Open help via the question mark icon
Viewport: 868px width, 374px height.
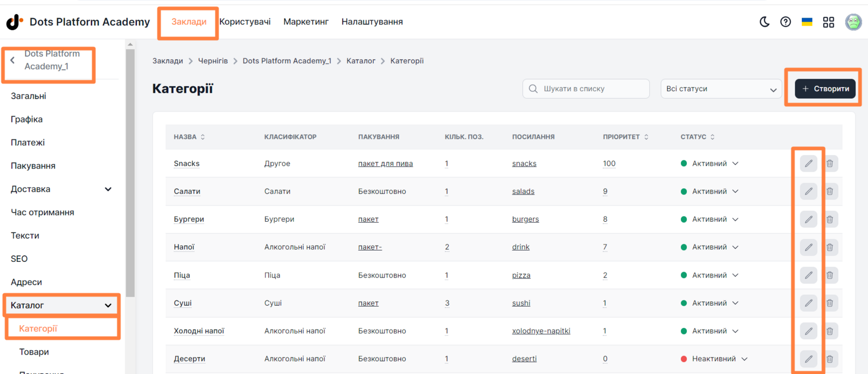tap(786, 22)
